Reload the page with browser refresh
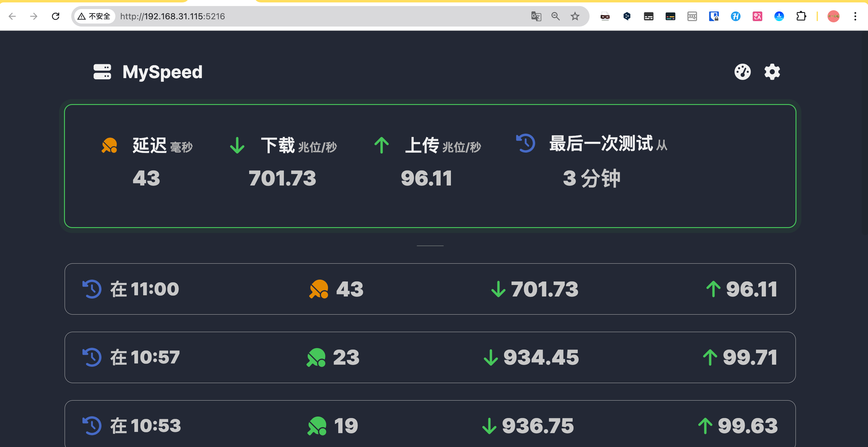 56,16
